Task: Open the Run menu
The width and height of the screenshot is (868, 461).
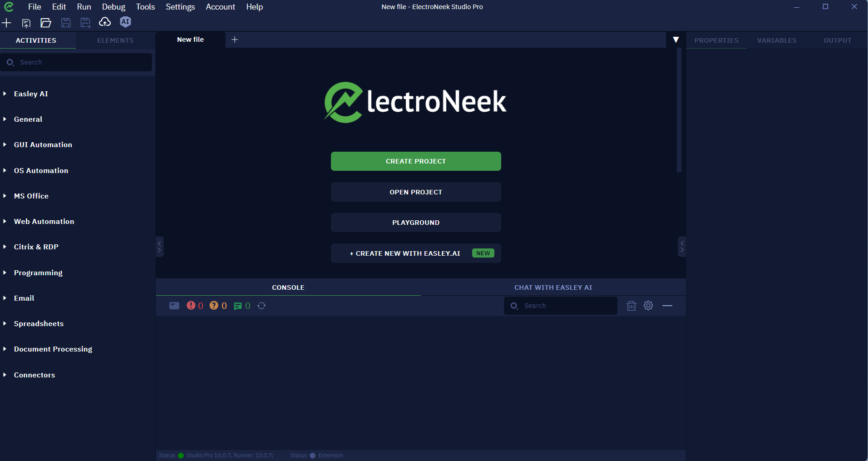Action: (84, 7)
